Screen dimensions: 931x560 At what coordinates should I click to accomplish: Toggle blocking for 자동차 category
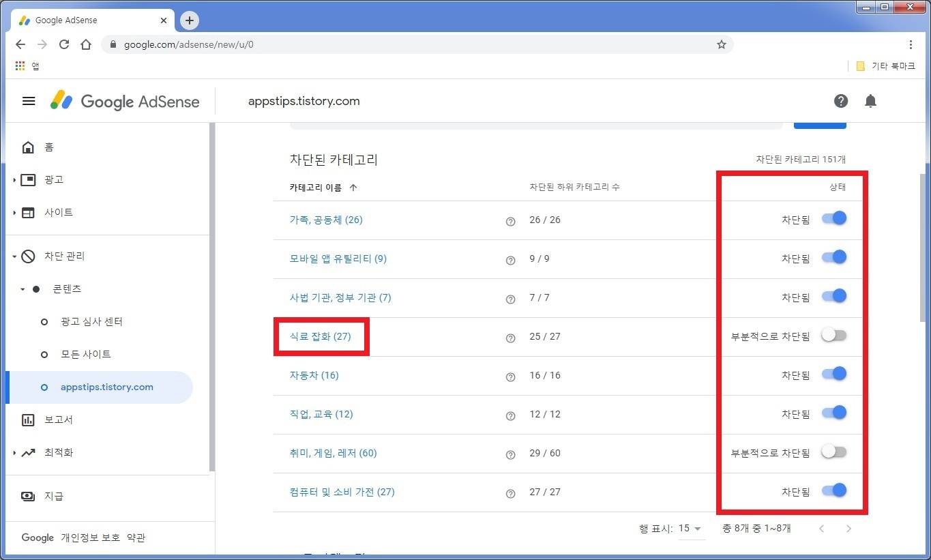point(834,374)
